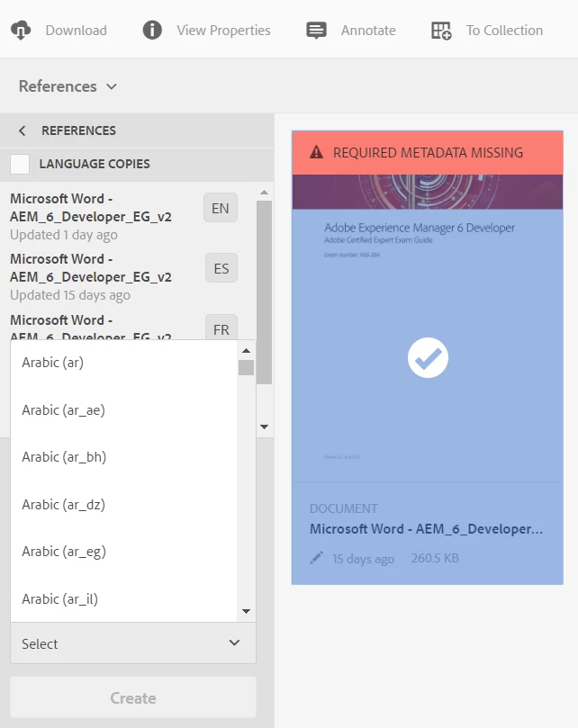
Task: Open the FR language copy row
Action: point(125,325)
